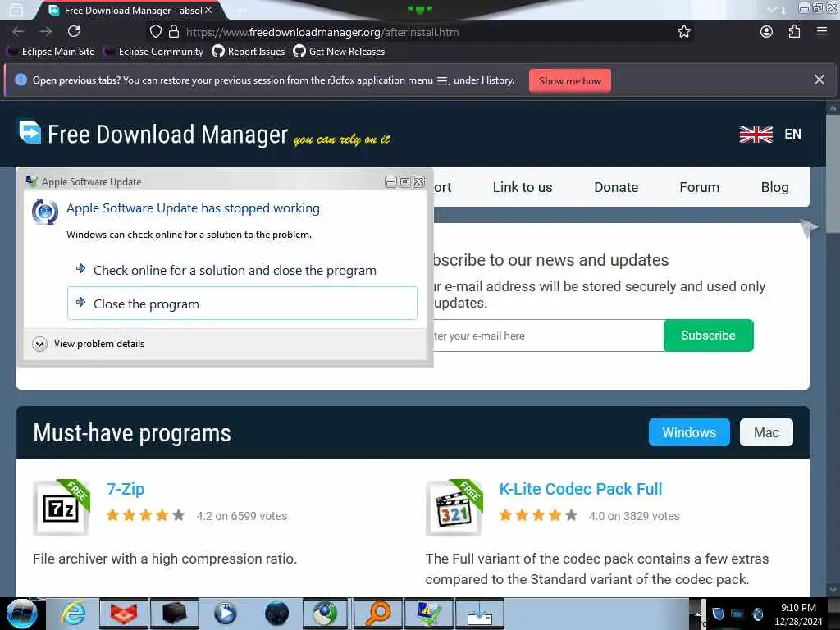Click the K-Lite Codec Pack star rating
Screen dimensions: 840x630
(x=538, y=515)
